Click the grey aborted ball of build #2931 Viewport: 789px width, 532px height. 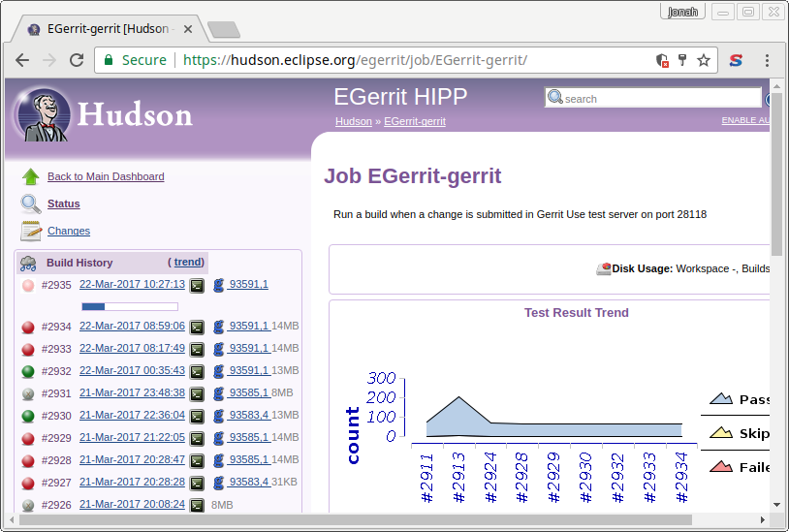[28, 393]
